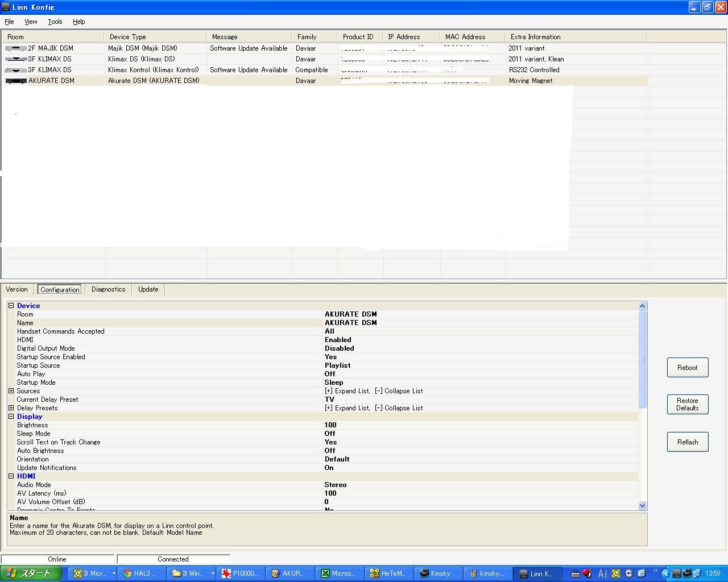Click the configuration scrollbar up arrow
The height and width of the screenshot is (582, 728).
(x=642, y=306)
